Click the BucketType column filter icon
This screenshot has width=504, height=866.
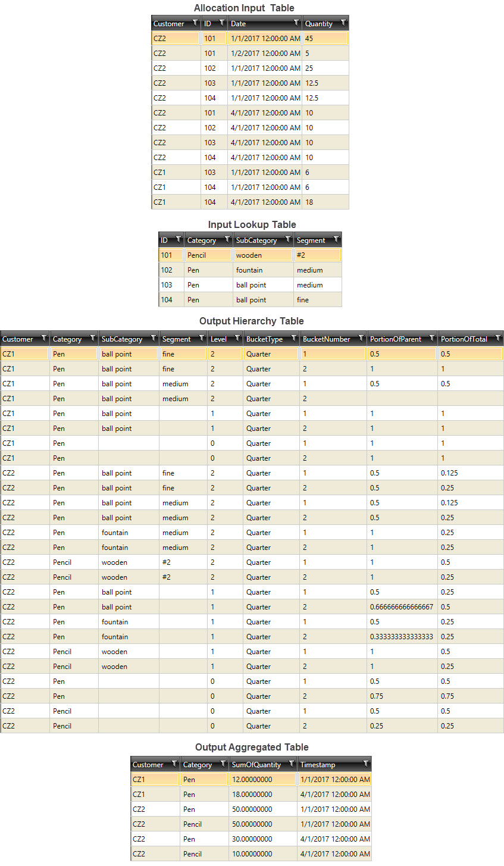(x=294, y=339)
